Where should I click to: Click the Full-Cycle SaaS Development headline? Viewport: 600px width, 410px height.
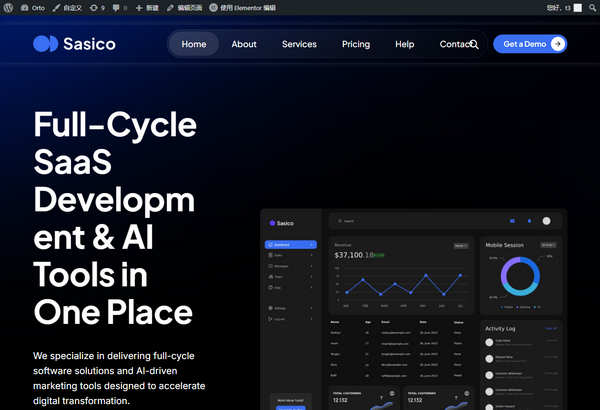[115, 217]
